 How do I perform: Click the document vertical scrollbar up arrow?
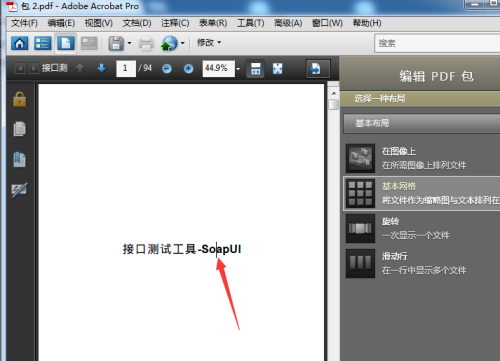click(x=333, y=93)
